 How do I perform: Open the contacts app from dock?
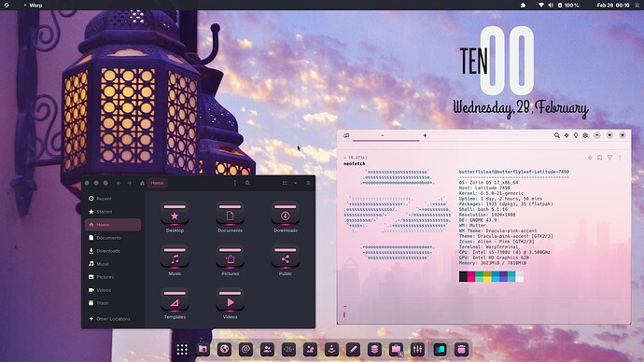[267, 350]
